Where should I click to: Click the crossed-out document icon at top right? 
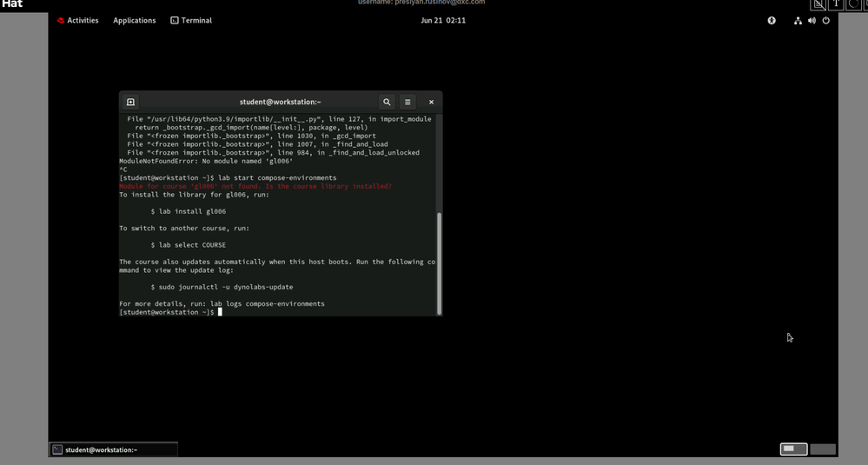coord(818,4)
